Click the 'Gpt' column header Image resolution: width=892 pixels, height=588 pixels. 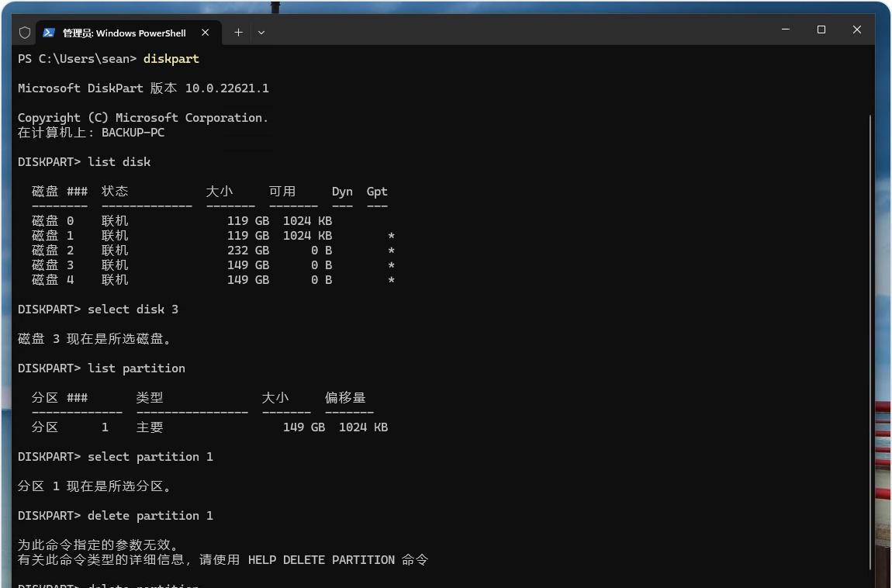click(377, 192)
